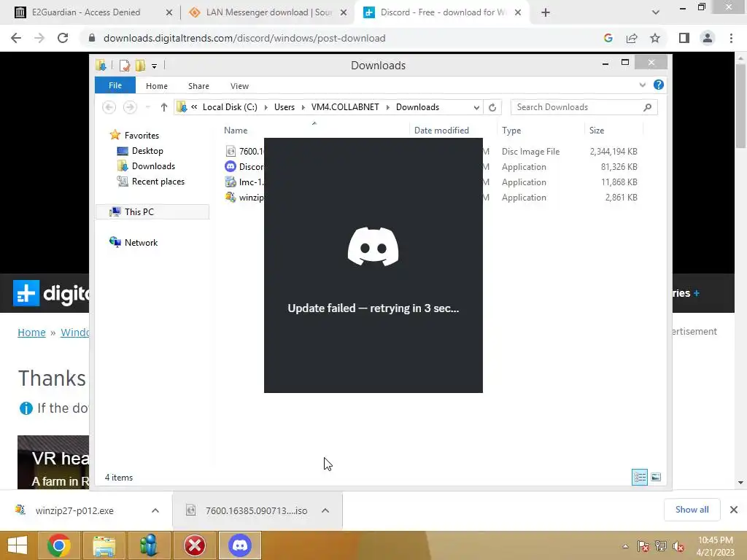Screen dimensions: 747x560
Task: Open Chrome share page icon
Action: tap(632, 38)
